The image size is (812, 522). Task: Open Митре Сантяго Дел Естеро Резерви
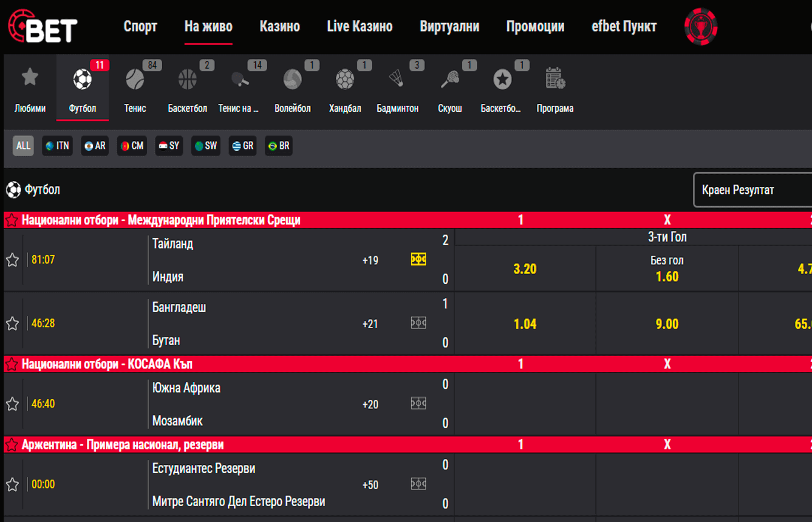(239, 501)
